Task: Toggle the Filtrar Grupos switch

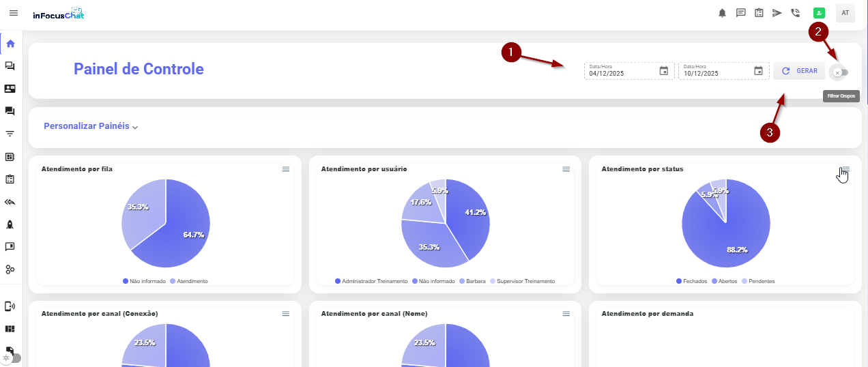Action: coord(839,72)
